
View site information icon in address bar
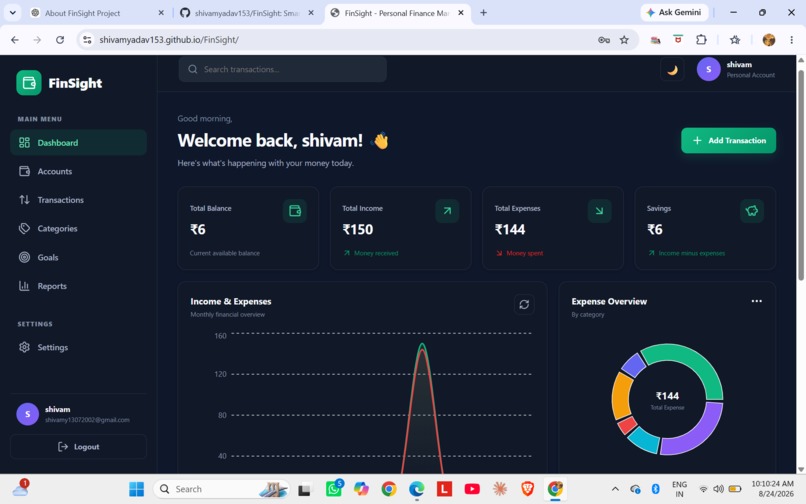click(87, 40)
